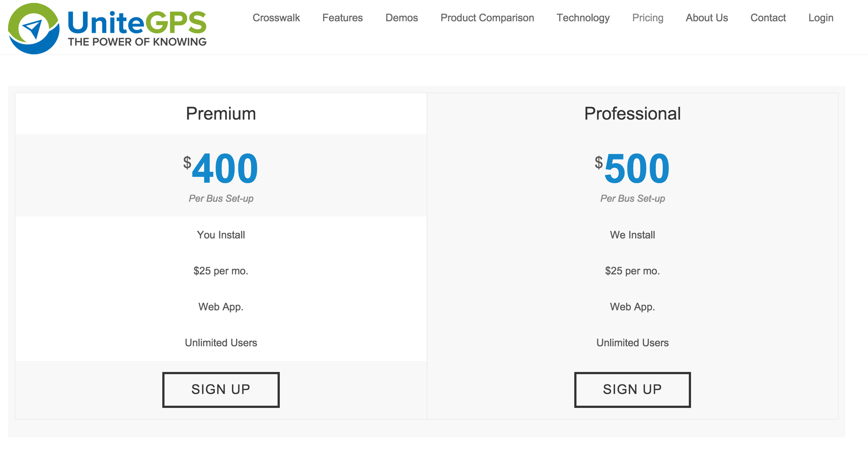Navigate to Product Comparison

(487, 18)
